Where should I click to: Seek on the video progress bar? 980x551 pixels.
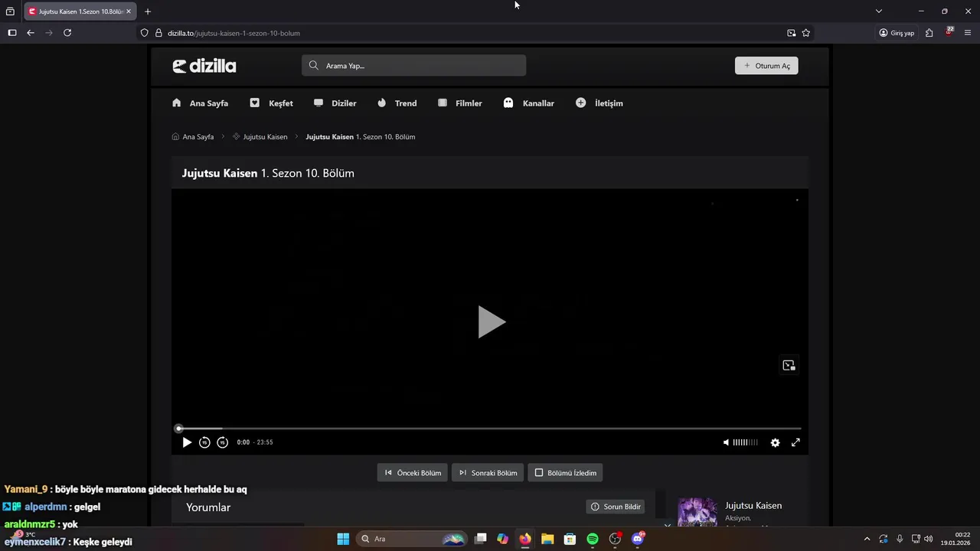489,429
